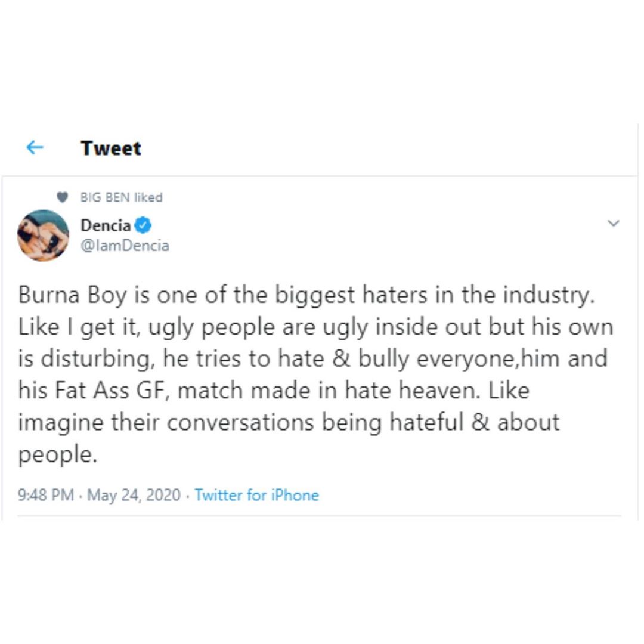The width and height of the screenshot is (644, 644).
Task: Click the phrase biggest haters in the industry
Action: 430,296
